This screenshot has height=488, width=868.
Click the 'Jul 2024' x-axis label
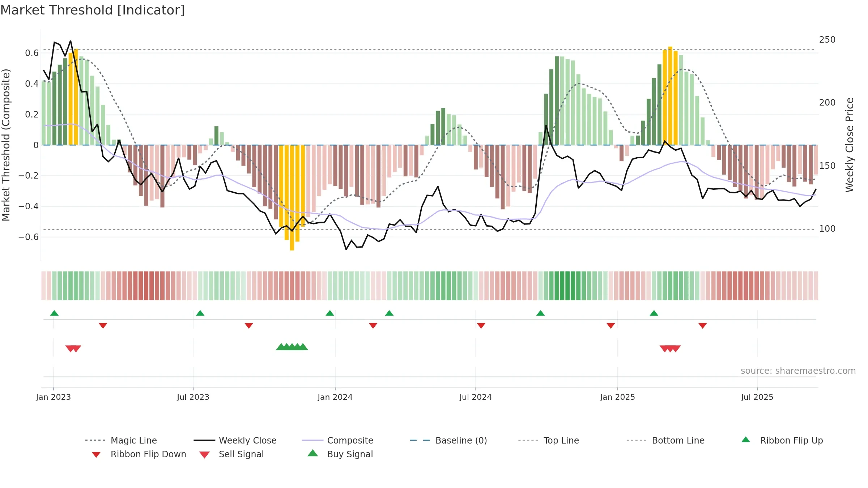tap(476, 397)
